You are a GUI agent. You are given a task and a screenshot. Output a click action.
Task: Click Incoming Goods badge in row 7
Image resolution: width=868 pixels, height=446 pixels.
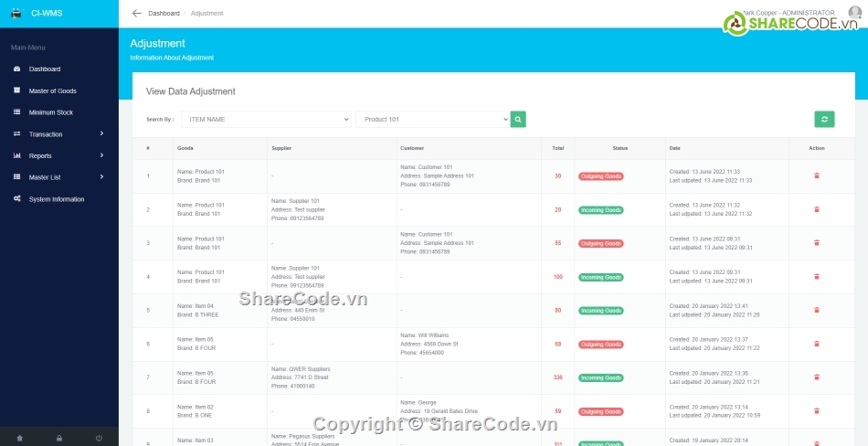coord(600,377)
